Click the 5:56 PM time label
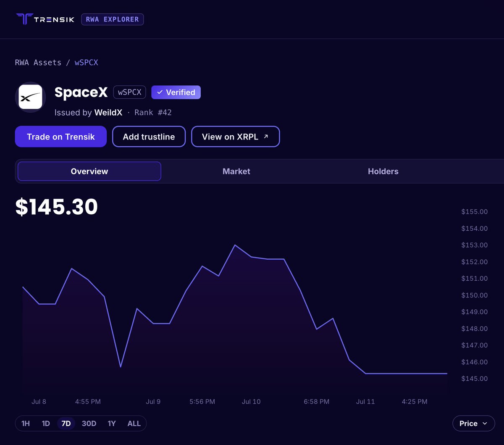This screenshot has width=504, height=445. pos(202,402)
